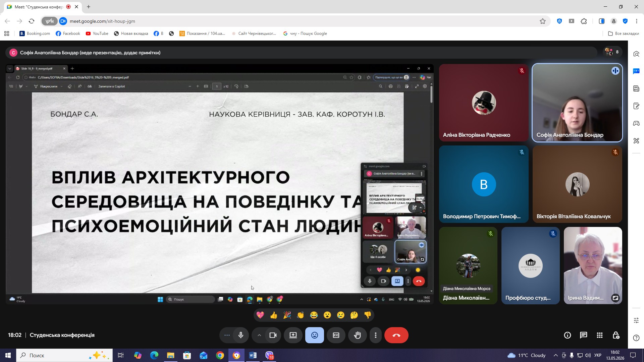Open the chat with everyone panel
644x362 pixels.
[583, 335]
